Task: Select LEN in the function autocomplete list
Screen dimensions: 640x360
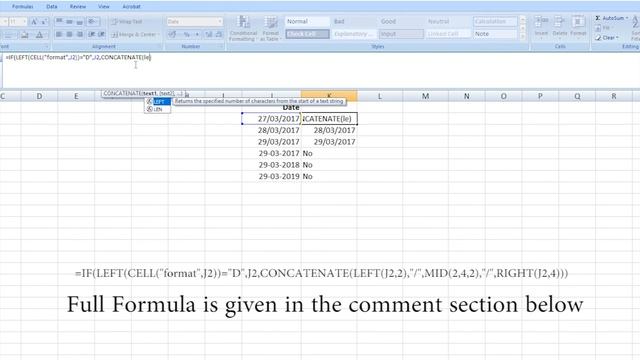Action: point(158,109)
